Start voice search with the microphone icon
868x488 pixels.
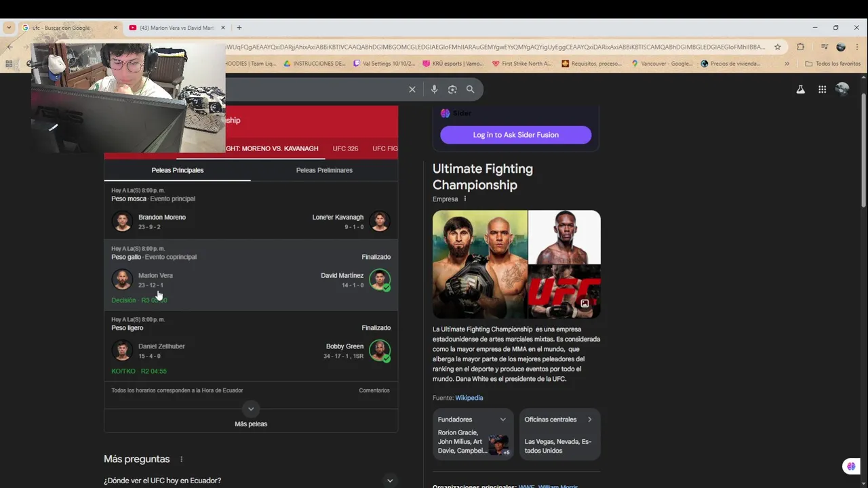434,89
